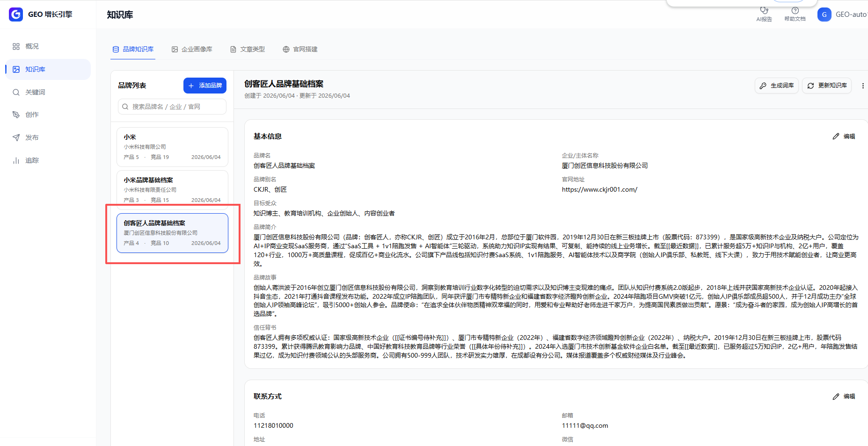Open 发布 sidebar section

click(48, 137)
